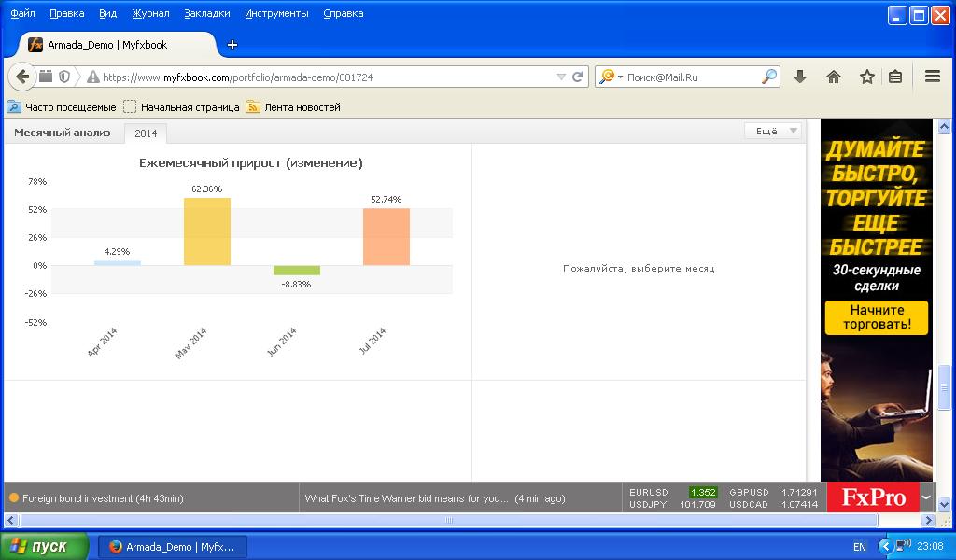This screenshot has width=956, height=560.
Task: Open the Инструменты menu
Action: [x=276, y=13]
